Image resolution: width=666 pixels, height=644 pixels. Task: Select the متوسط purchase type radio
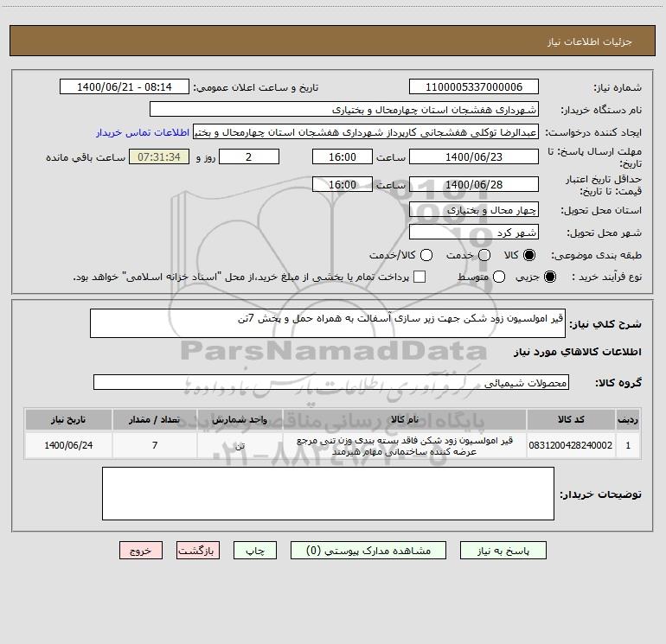[499, 277]
